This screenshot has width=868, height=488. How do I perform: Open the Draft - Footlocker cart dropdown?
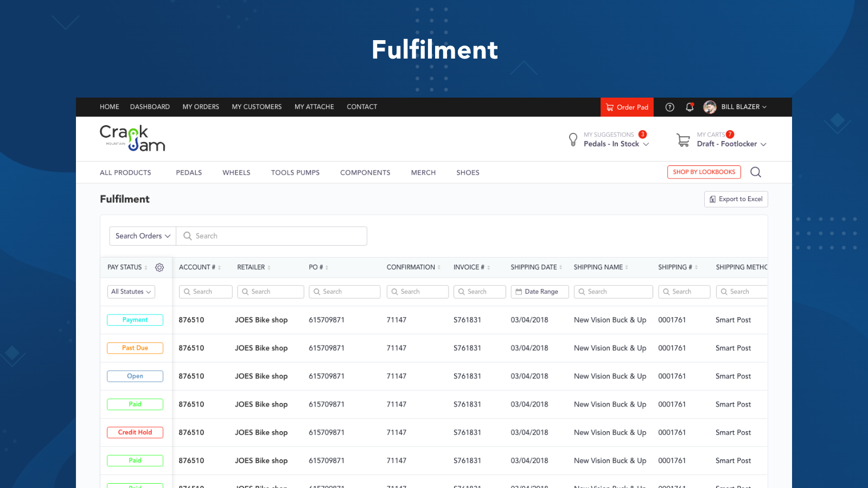point(731,144)
